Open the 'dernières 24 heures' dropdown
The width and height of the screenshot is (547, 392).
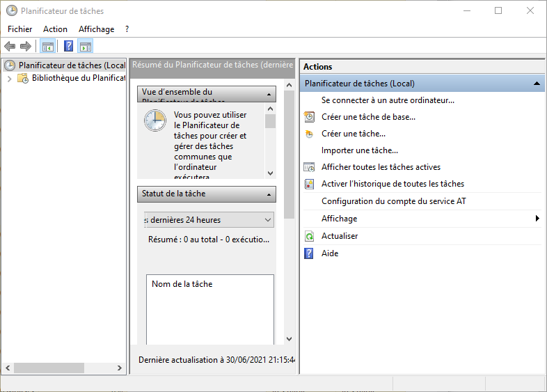pyautogui.click(x=268, y=220)
